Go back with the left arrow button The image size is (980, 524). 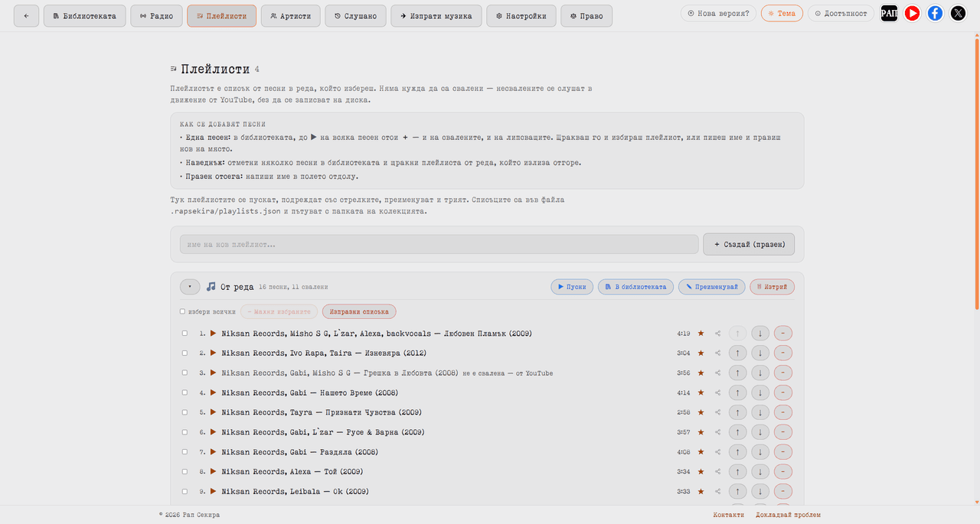pos(26,15)
